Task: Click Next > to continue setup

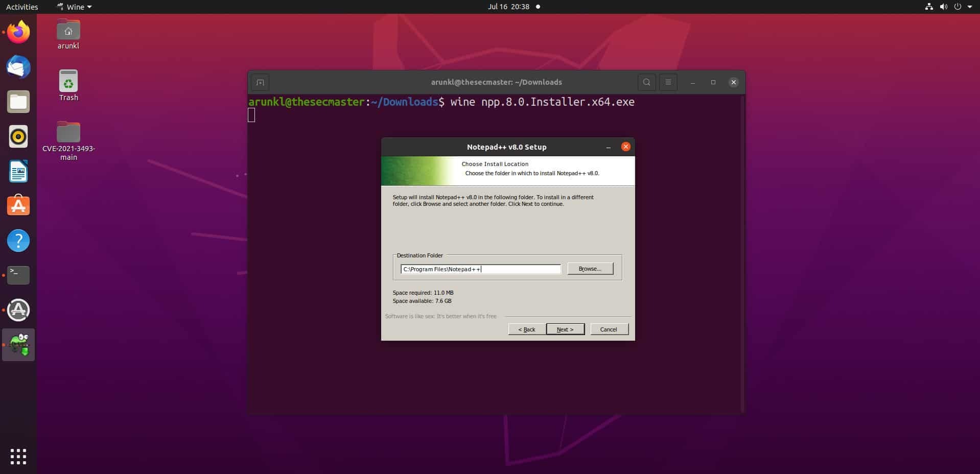Action: 565,329
